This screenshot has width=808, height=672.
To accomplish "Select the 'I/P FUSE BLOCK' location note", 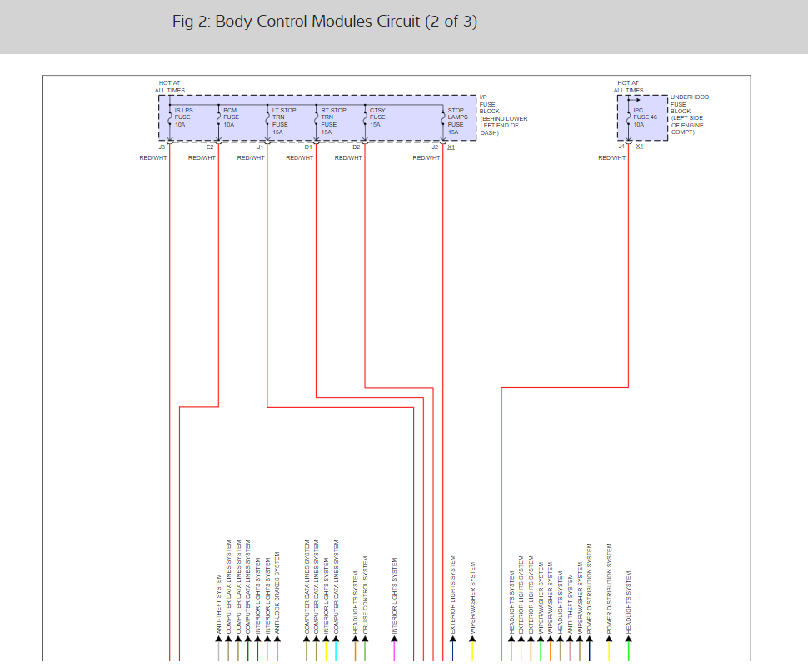I will (503, 115).
